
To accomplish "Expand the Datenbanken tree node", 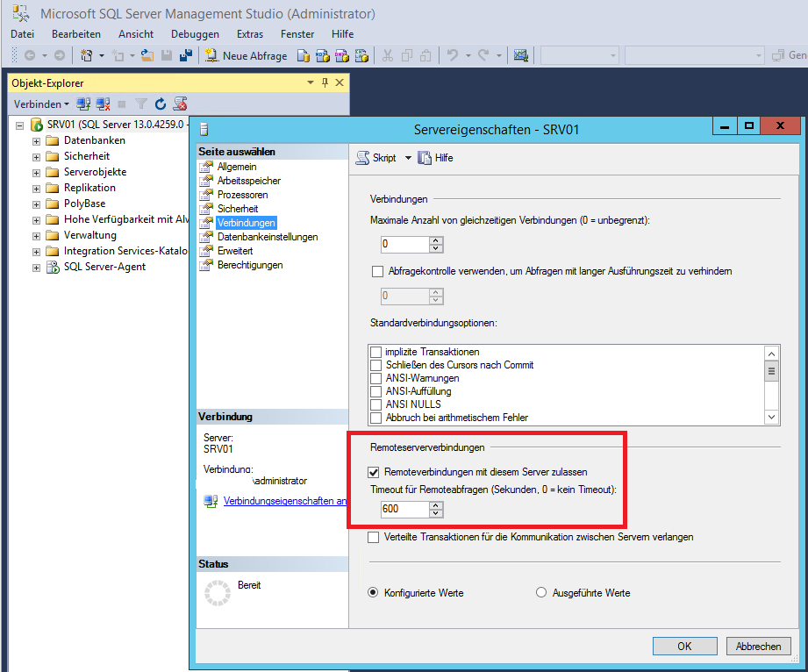I will [x=37, y=140].
